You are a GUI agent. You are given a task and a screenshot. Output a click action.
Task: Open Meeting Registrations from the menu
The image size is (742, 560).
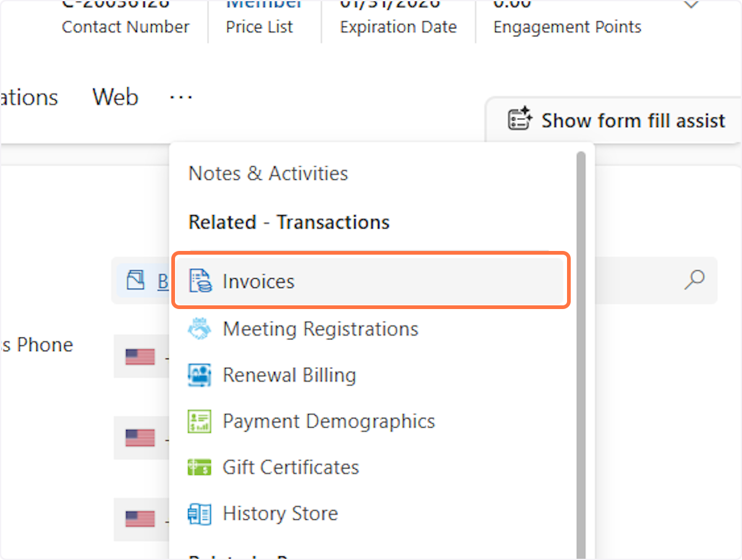(320, 329)
